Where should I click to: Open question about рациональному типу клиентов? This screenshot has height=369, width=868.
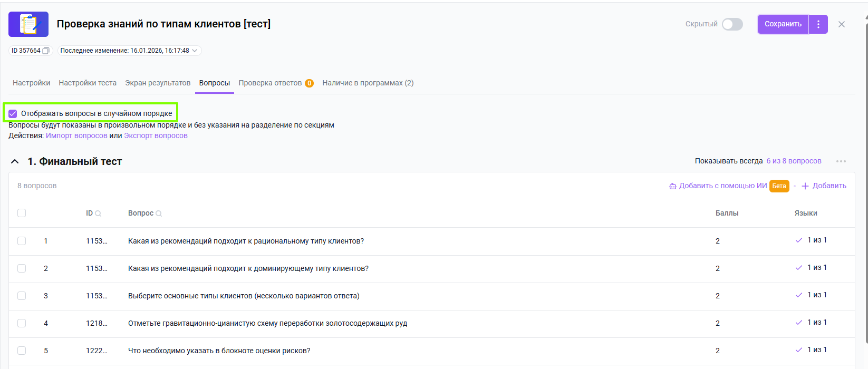(x=246, y=241)
